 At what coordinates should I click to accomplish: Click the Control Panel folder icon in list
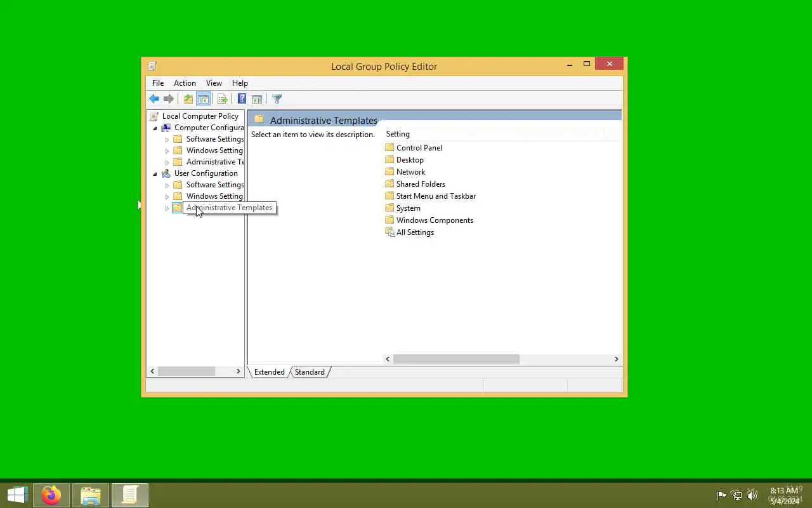[390, 147]
